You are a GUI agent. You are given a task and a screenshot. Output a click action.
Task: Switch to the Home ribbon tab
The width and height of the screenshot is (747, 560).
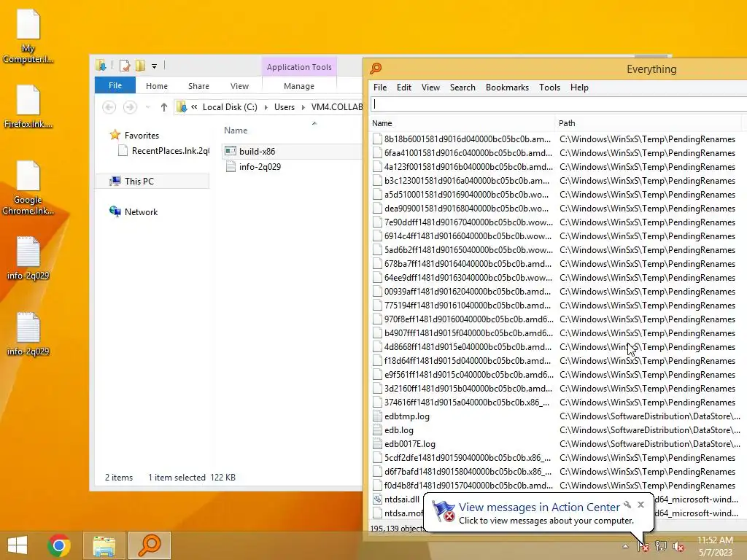point(157,86)
